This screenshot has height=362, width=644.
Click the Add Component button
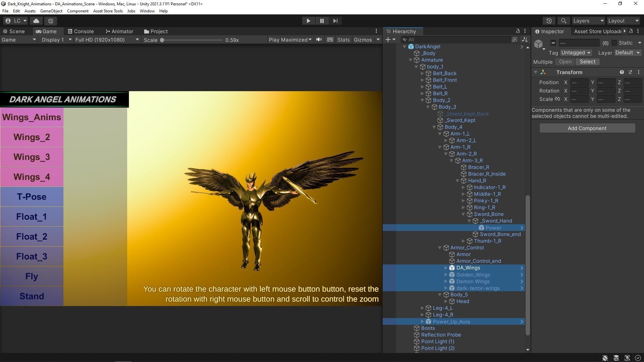pyautogui.click(x=587, y=128)
